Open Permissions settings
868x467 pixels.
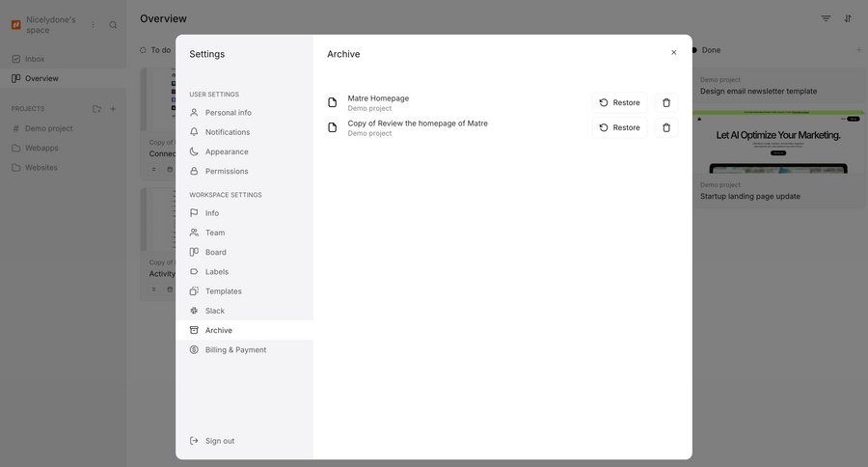click(x=227, y=171)
